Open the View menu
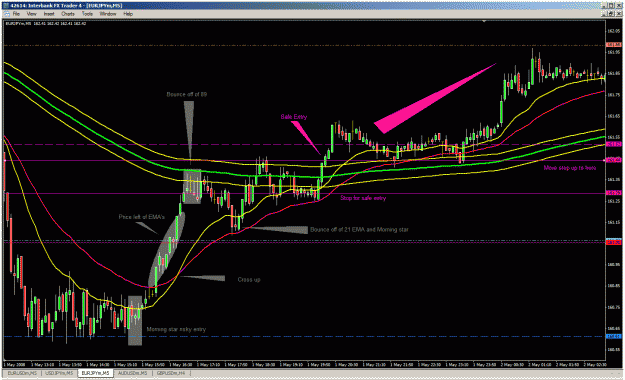The width and height of the screenshot is (625, 380). click(31, 14)
